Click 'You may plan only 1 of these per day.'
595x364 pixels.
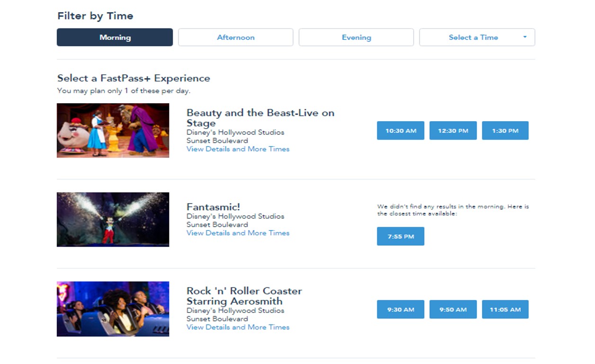[x=124, y=90]
